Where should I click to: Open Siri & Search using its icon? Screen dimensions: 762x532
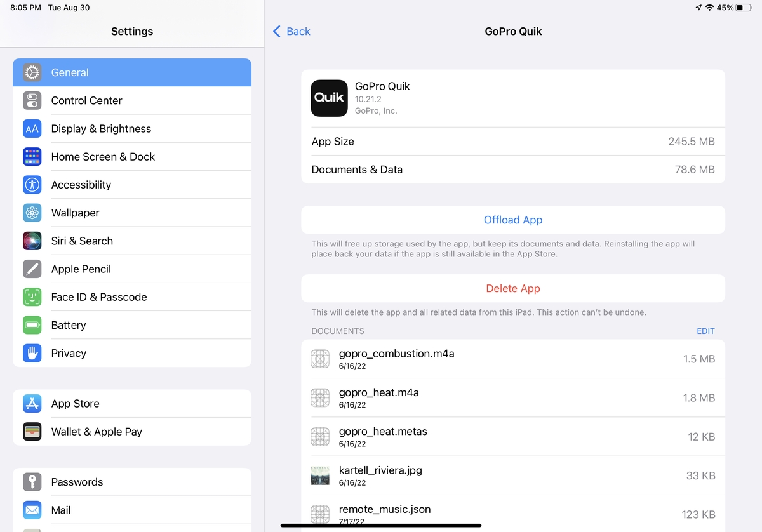(32, 241)
